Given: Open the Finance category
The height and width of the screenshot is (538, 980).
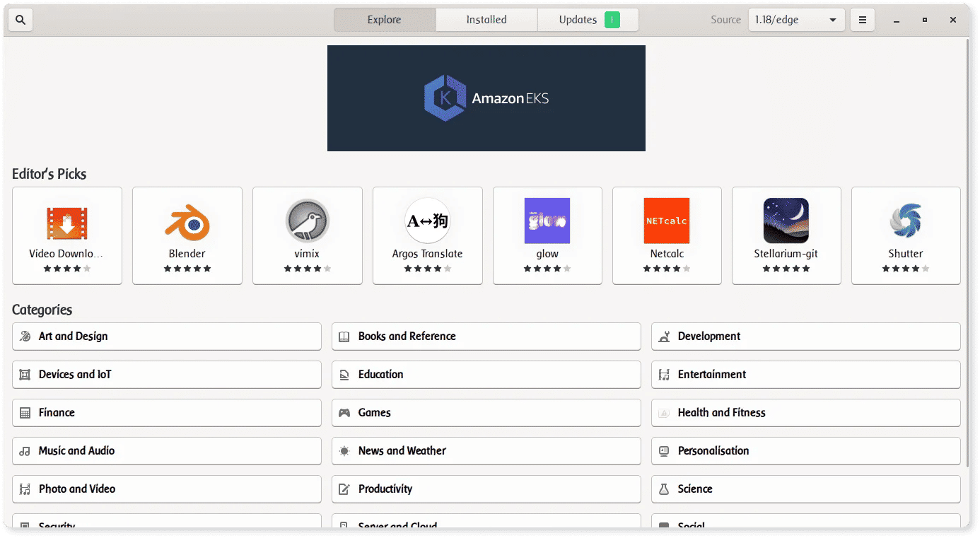Looking at the screenshot, I should click(167, 413).
